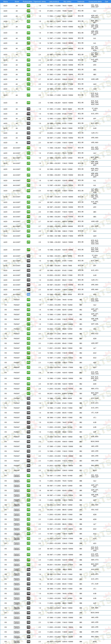This screenshot has height=644, width=111.
Task: Click ON icon in Audi A4 8D2 1Z, AHU, AHH row
Action: tap(28, 109)
